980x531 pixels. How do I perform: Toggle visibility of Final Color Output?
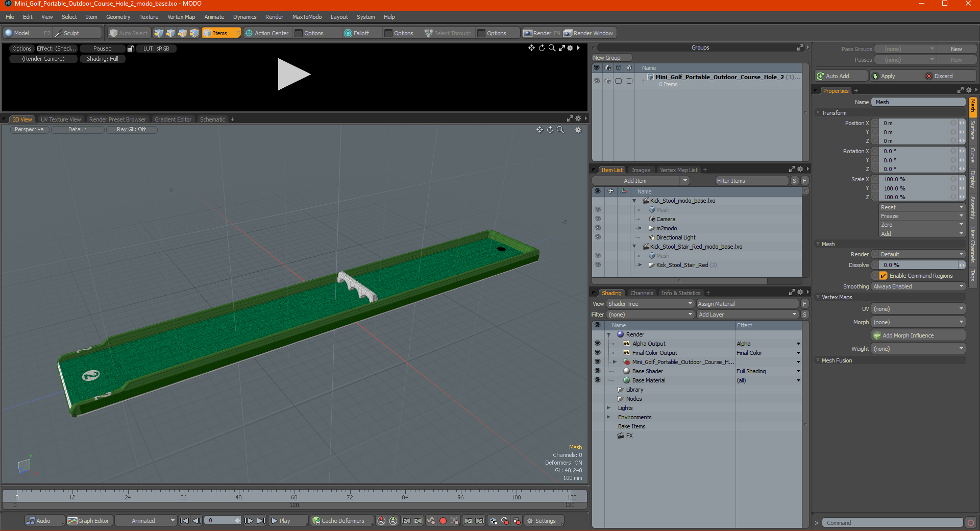(x=597, y=353)
